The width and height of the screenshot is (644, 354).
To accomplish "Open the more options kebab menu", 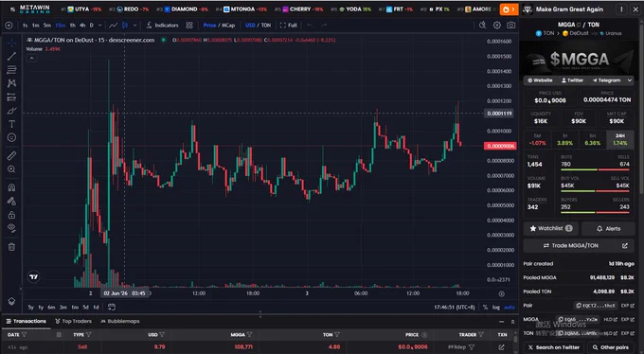I will (x=621, y=9).
